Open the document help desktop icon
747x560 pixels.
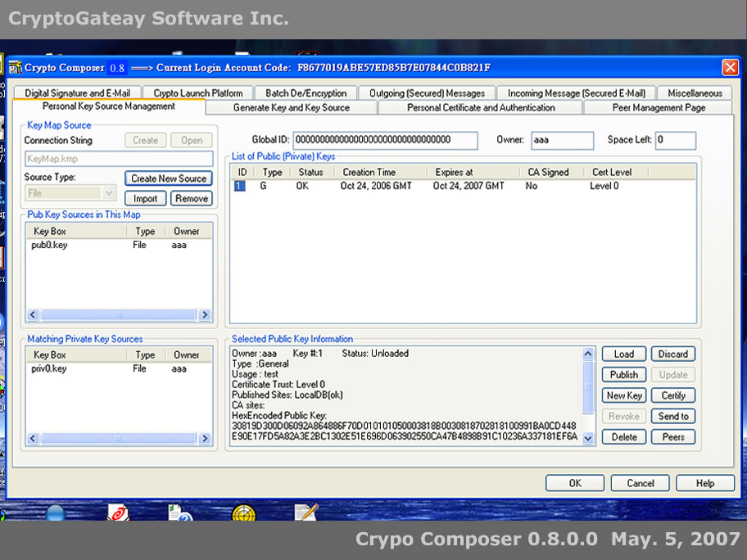pos(180,513)
